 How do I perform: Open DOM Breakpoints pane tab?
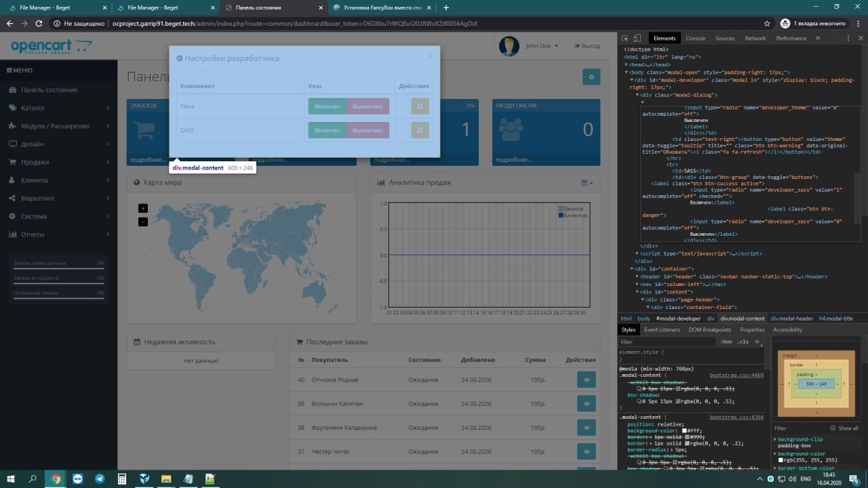(709, 330)
